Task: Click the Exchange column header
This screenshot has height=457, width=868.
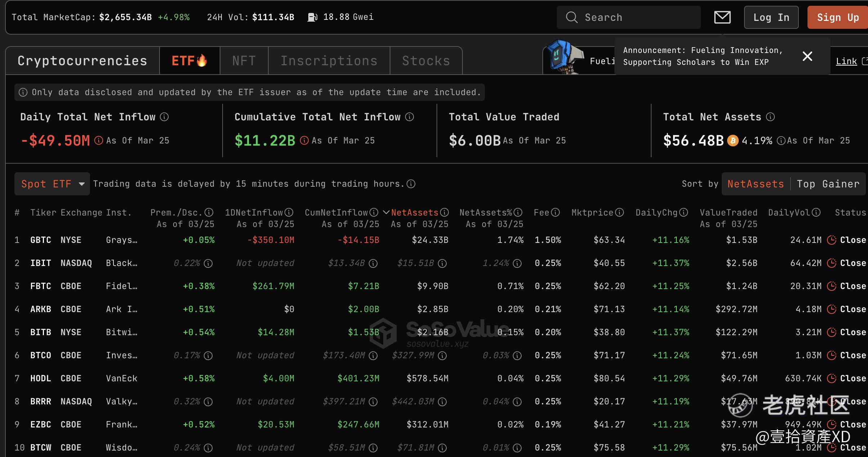Action: point(81,213)
